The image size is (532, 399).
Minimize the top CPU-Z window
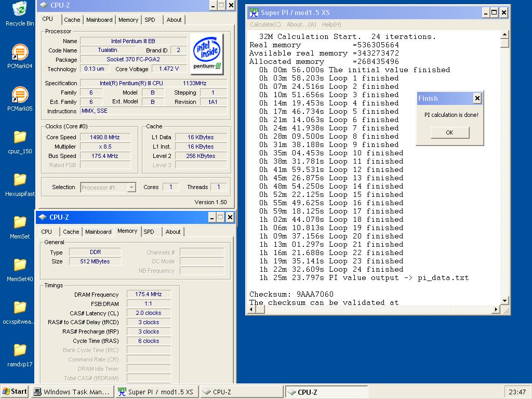(x=213, y=5)
